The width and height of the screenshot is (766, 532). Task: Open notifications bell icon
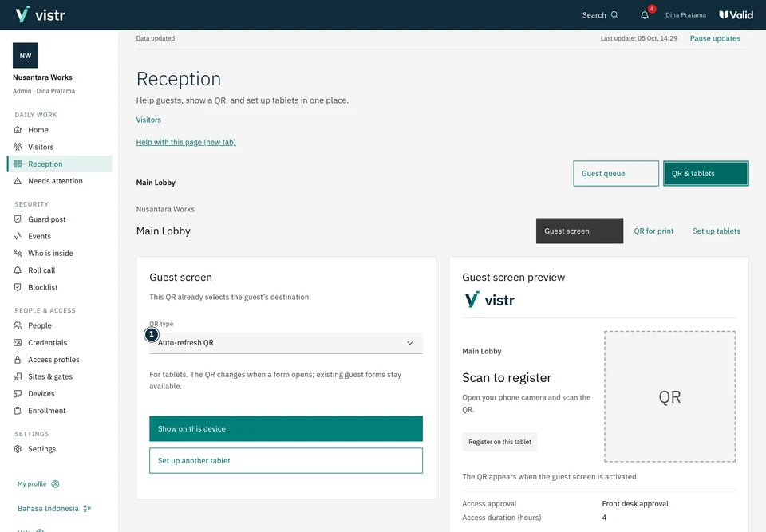click(x=645, y=15)
